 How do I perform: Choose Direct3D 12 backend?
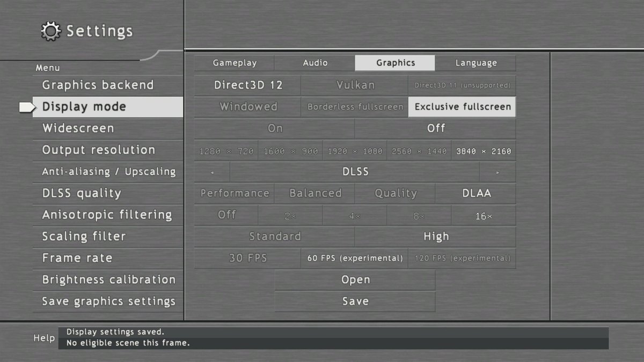[248, 85]
